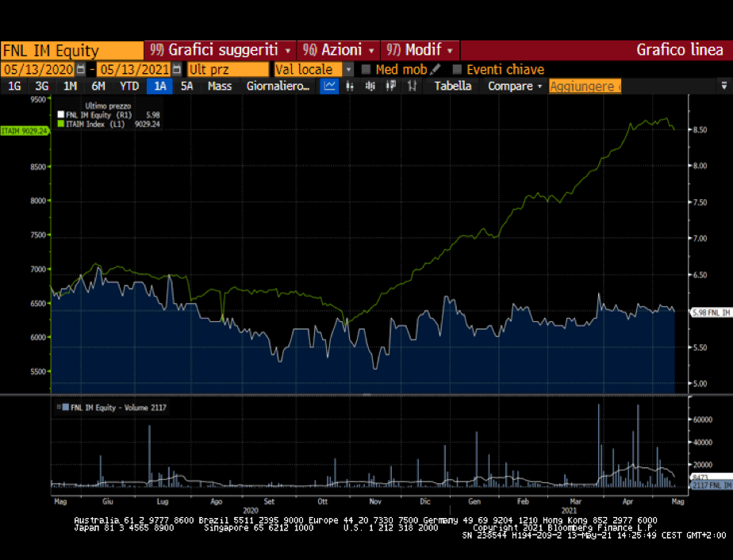Enable the Med mob checkbox
Screen dimensions: 733x560
pyautogui.click(x=366, y=69)
